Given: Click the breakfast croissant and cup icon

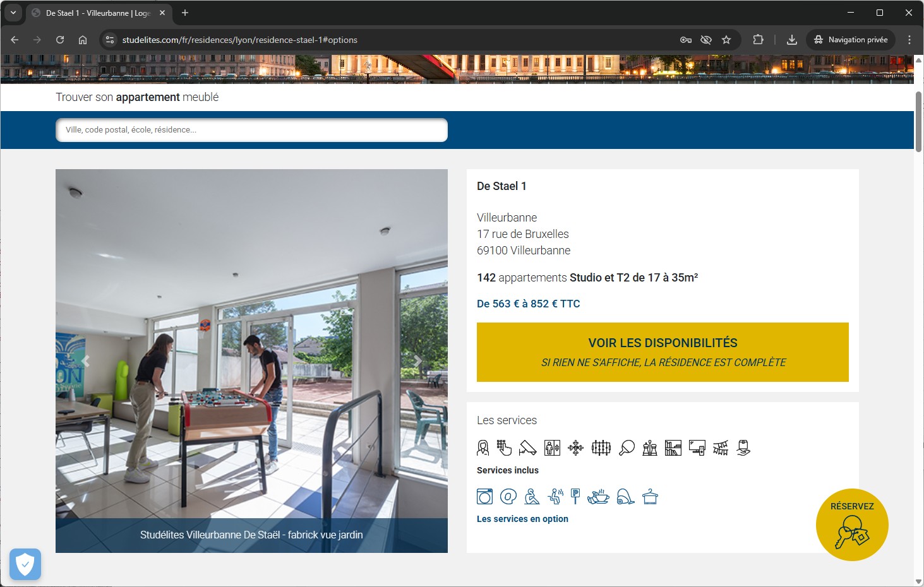Looking at the screenshot, I should click(598, 497).
